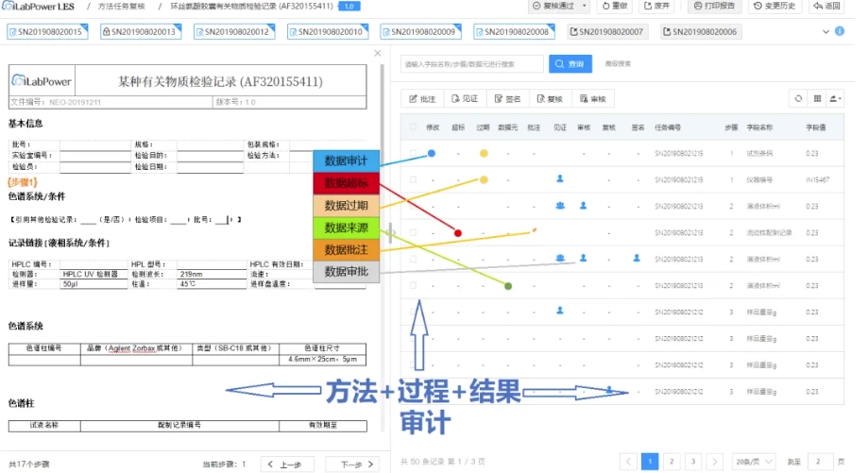
Task: Select the SN201908020007 tab
Action: pos(609,33)
